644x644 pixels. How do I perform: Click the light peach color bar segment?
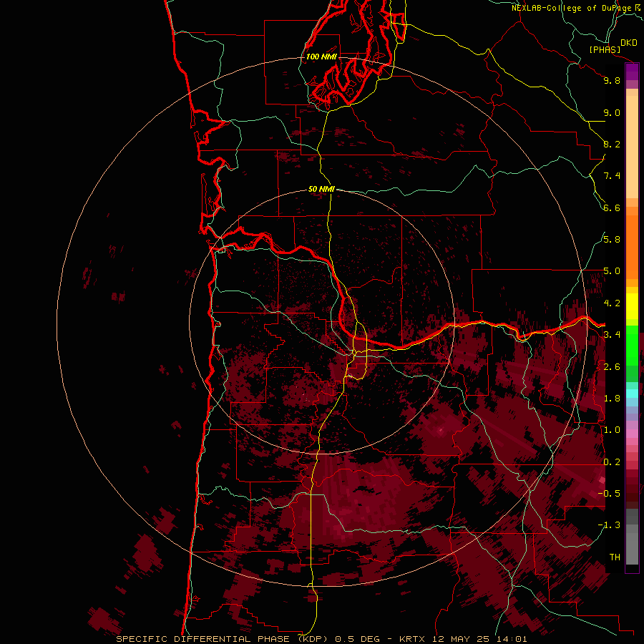tap(632, 147)
